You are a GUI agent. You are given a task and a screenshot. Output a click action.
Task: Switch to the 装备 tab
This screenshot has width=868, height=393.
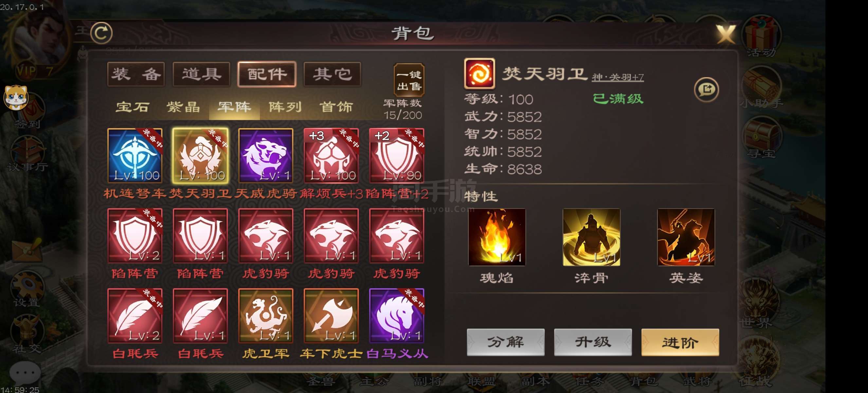click(x=136, y=74)
